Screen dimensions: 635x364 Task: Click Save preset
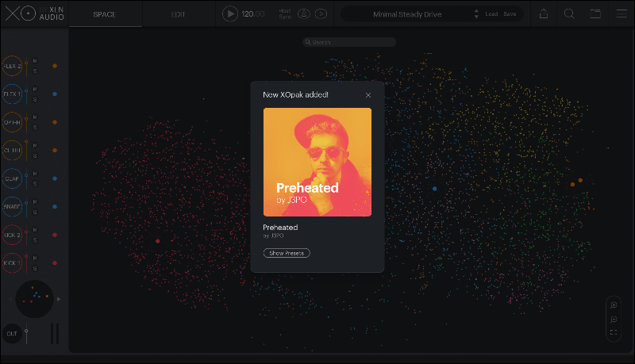click(x=510, y=13)
